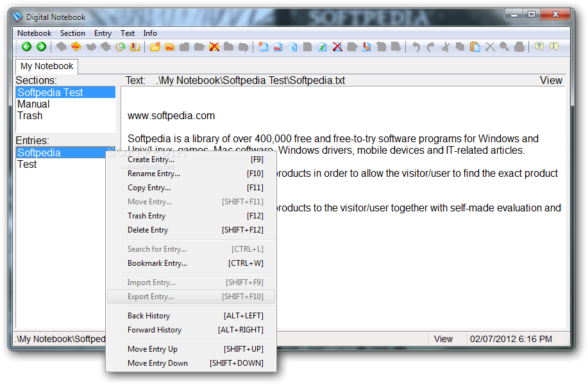Choose Create Entry from context menu
The image size is (588, 385).
(x=191, y=160)
